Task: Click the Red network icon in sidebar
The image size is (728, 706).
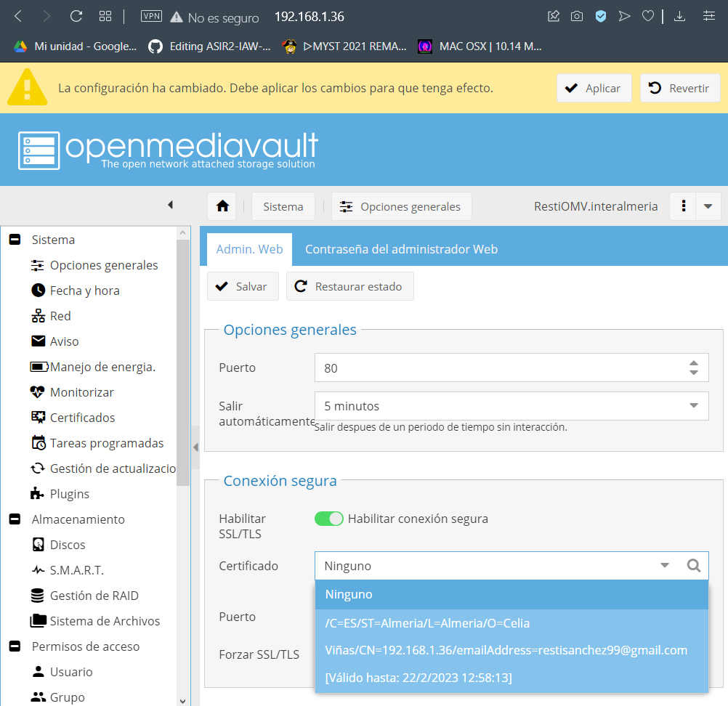Action: (x=38, y=316)
